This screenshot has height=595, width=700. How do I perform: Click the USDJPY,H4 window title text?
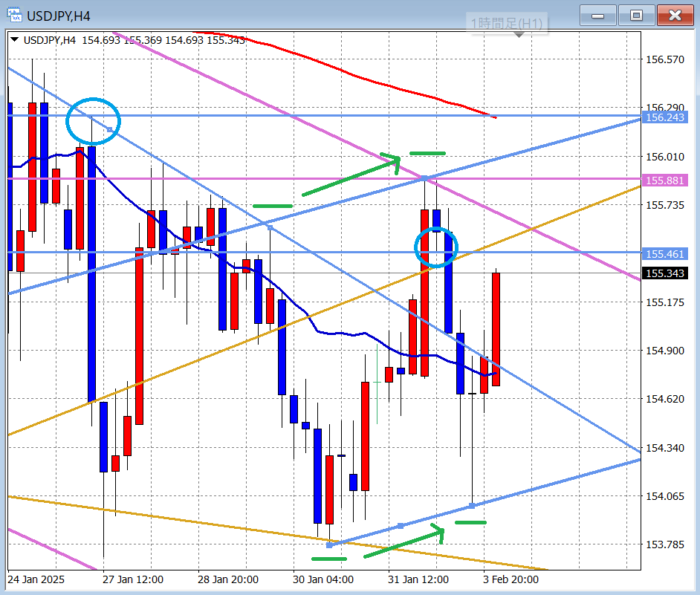(59, 15)
